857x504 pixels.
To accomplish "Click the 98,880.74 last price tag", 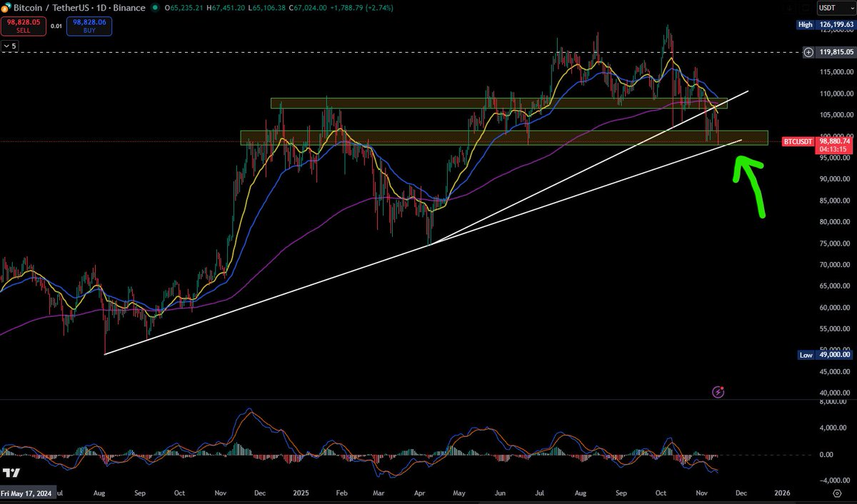I will [835, 142].
